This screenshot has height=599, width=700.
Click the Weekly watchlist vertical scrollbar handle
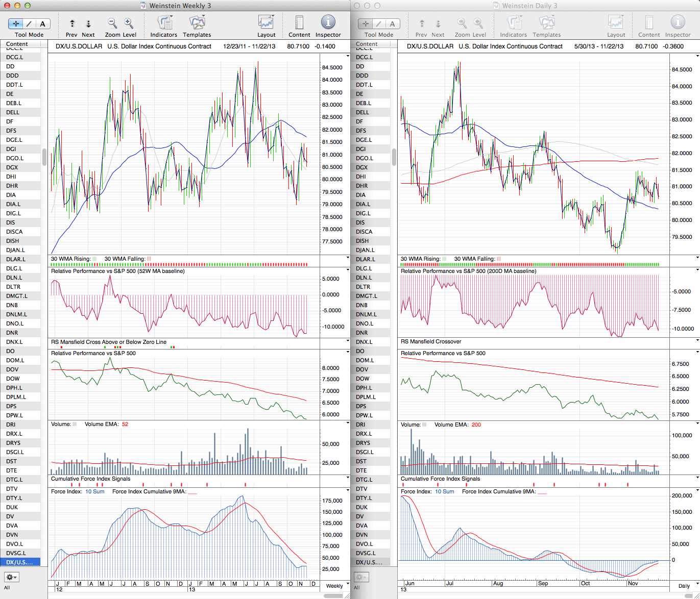click(x=44, y=157)
